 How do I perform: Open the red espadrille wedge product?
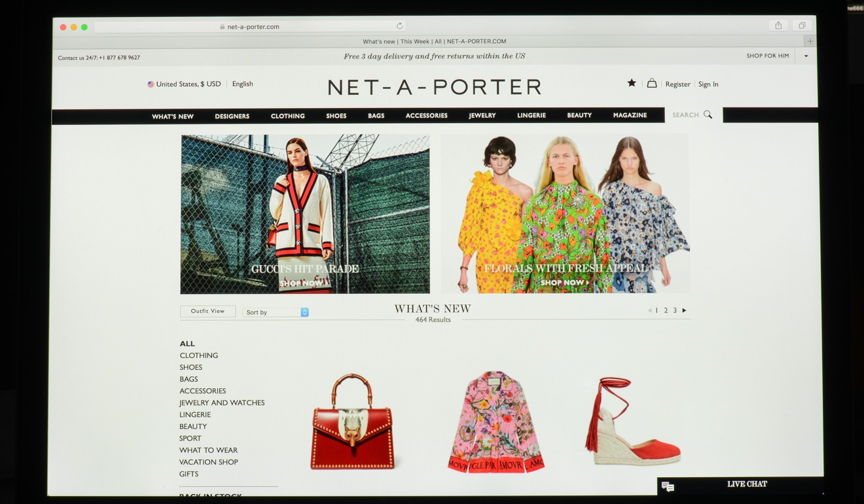point(632,421)
